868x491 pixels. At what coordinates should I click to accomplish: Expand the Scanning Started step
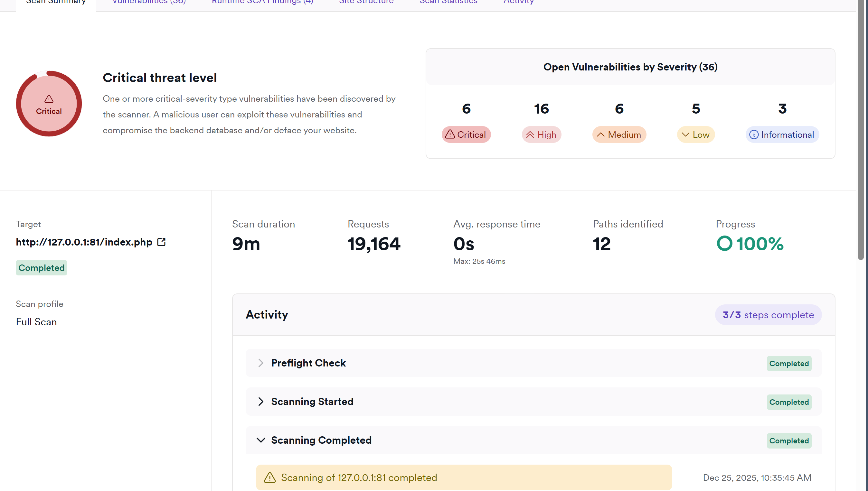[260, 402]
